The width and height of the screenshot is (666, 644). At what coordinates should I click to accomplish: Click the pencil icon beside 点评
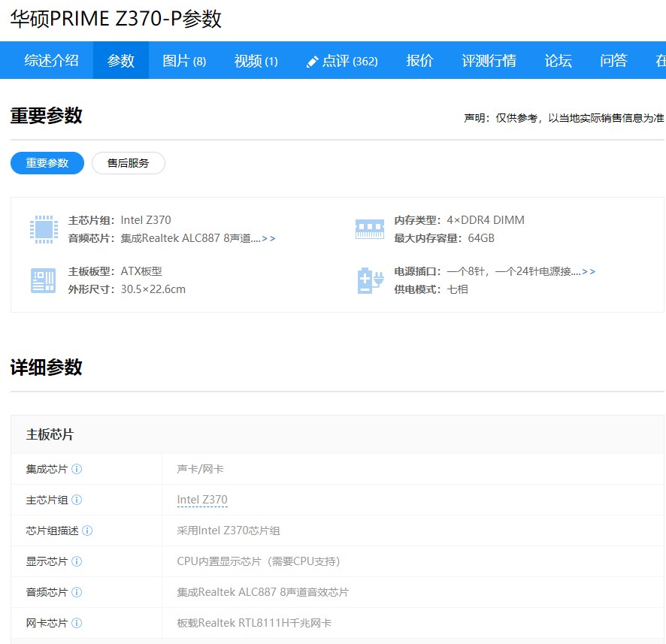click(x=312, y=62)
